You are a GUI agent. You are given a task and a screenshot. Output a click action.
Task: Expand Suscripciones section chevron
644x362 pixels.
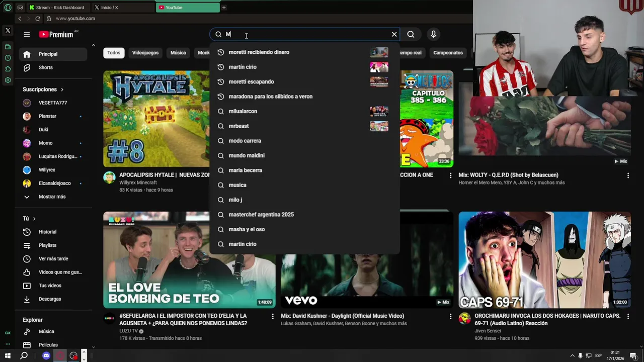click(x=62, y=89)
